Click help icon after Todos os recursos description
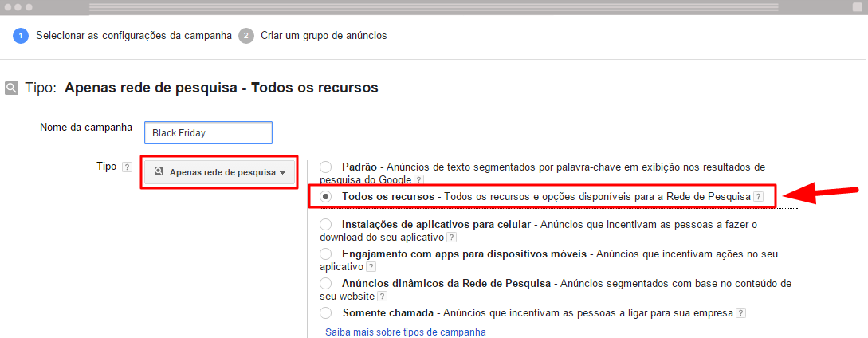The width and height of the screenshot is (868, 338). click(x=758, y=196)
